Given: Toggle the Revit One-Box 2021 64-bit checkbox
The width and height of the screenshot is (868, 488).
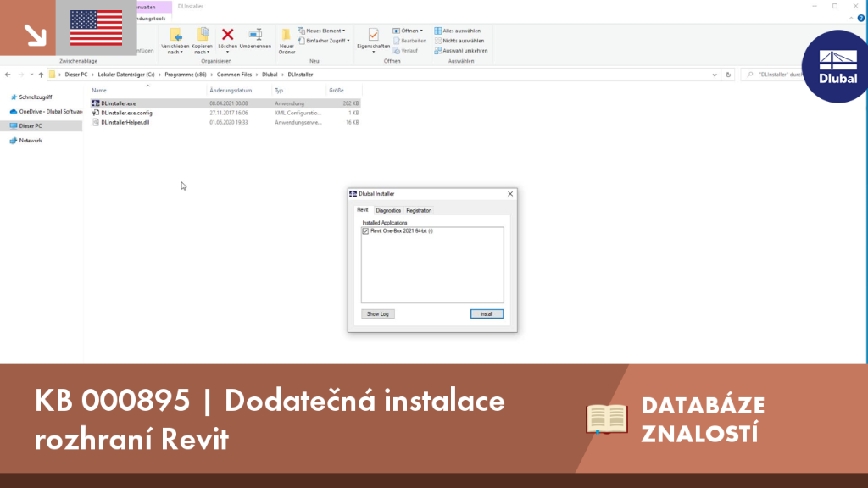Looking at the screenshot, I should click(365, 231).
